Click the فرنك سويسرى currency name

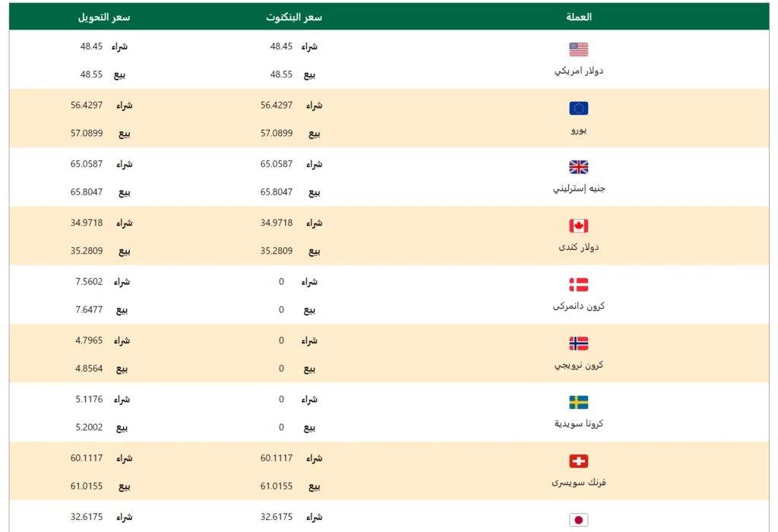[x=579, y=483]
